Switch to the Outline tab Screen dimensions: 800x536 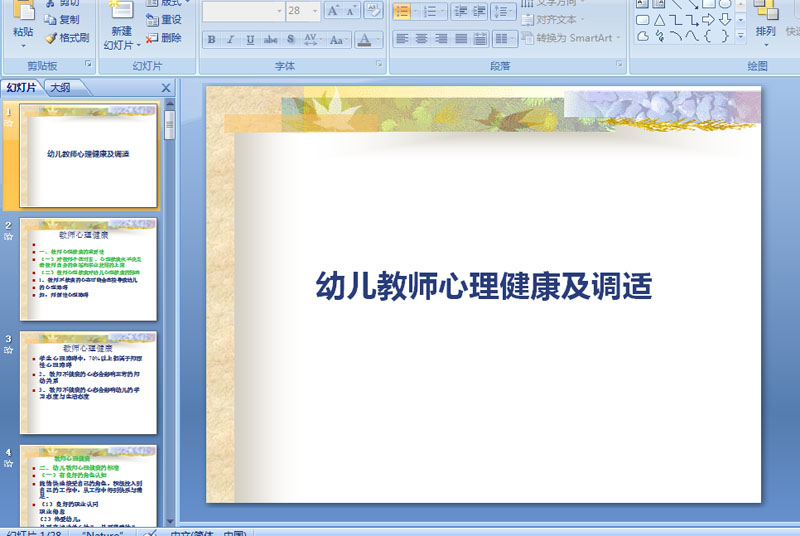tap(61, 88)
